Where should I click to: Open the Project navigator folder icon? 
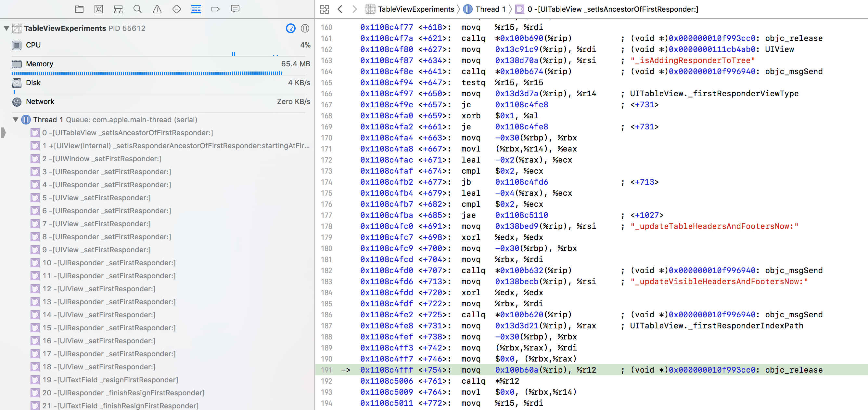point(79,9)
